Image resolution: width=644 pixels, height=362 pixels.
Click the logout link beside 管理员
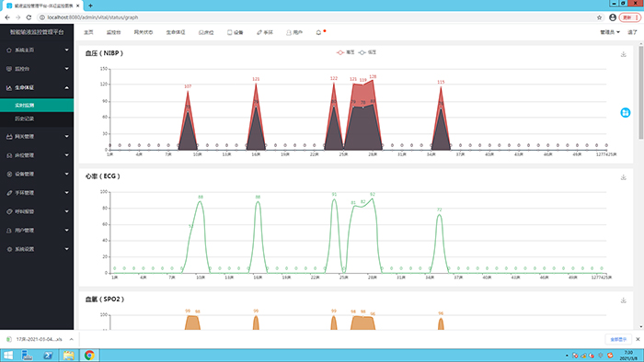(x=632, y=32)
